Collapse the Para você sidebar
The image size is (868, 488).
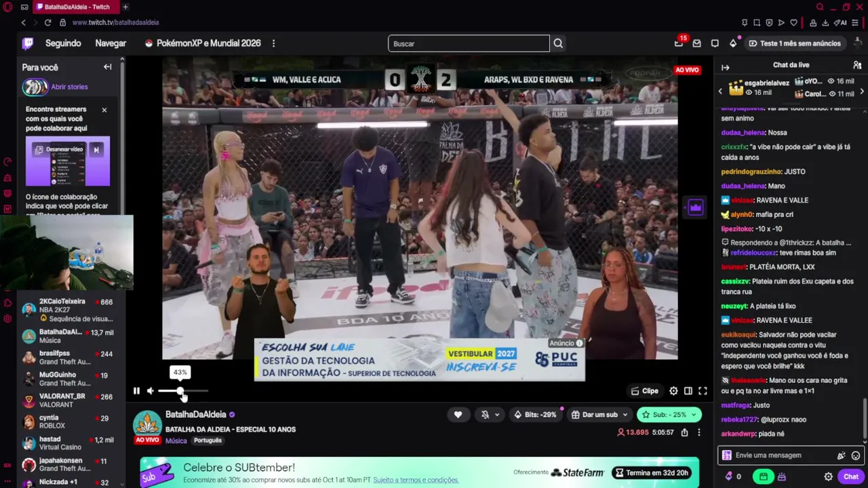(x=107, y=67)
